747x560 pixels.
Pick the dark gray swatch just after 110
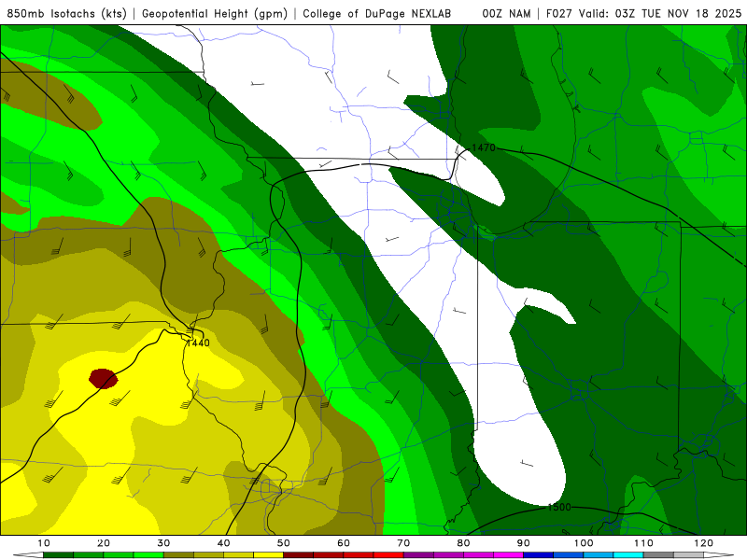(x=658, y=555)
